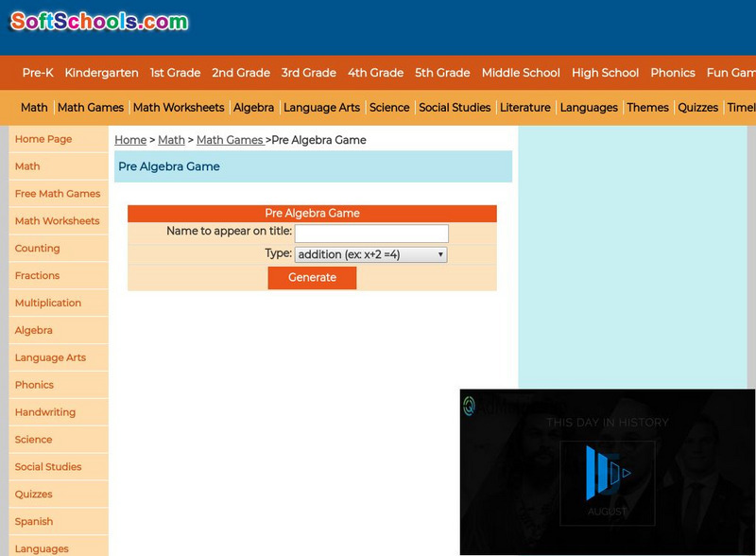This screenshot has height=556, width=756.
Task: Go to Fractions in the sidebar
Action: click(x=59, y=275)
